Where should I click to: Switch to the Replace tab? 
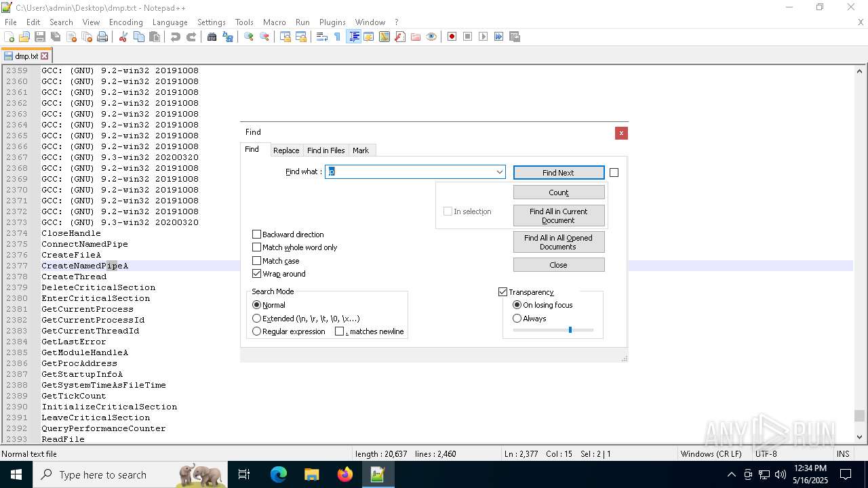click(x=286, y=150)
